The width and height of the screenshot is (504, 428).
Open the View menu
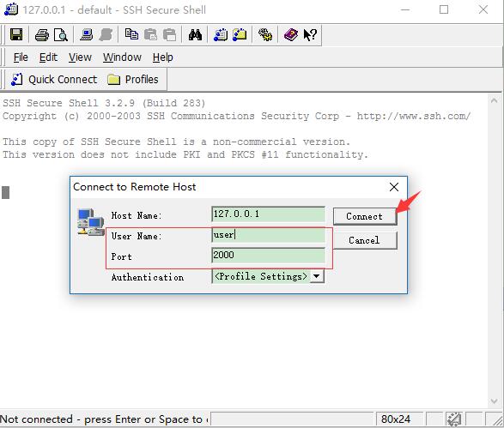point(80,57)
